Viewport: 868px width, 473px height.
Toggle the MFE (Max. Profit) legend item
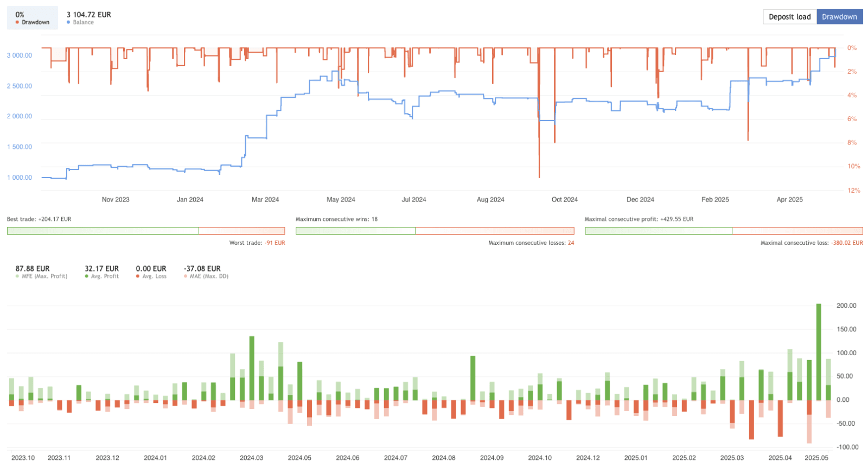(x=41, y=272)
